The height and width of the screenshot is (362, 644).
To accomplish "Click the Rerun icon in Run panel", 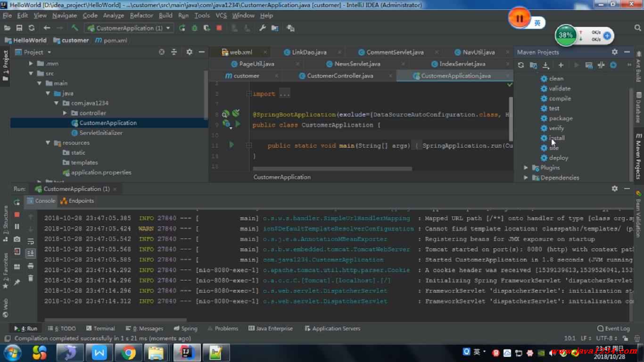I will 17,202.
